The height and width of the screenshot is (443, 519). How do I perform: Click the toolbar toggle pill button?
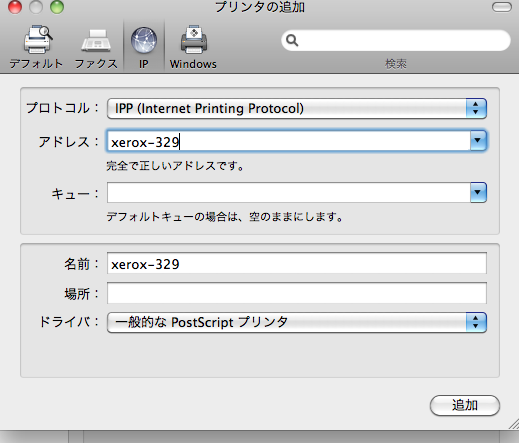click(x=502, y=7)
